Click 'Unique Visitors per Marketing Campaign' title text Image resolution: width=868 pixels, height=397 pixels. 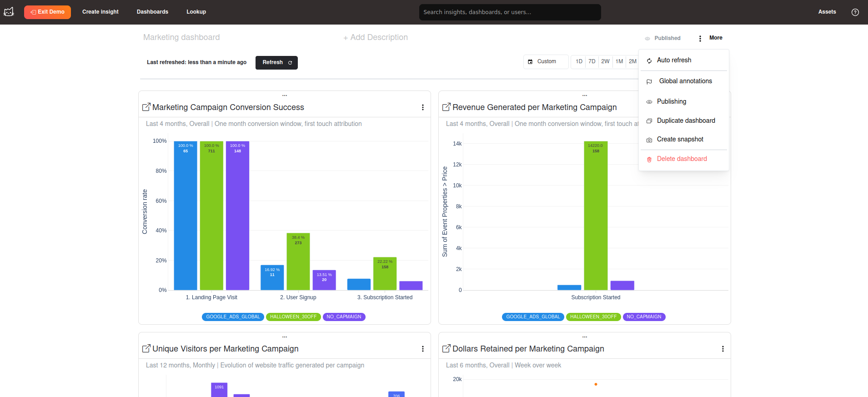226,349
